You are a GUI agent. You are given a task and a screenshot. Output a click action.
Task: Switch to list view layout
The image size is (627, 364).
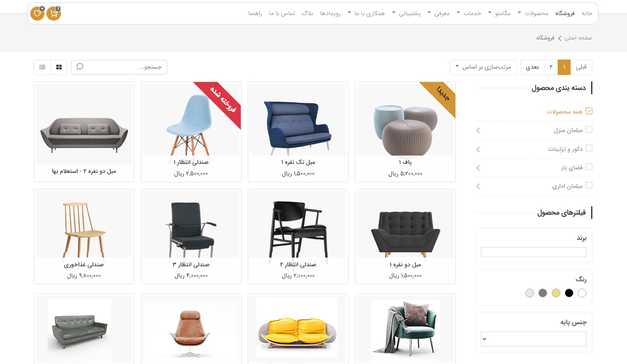click(x=42, y=67)
